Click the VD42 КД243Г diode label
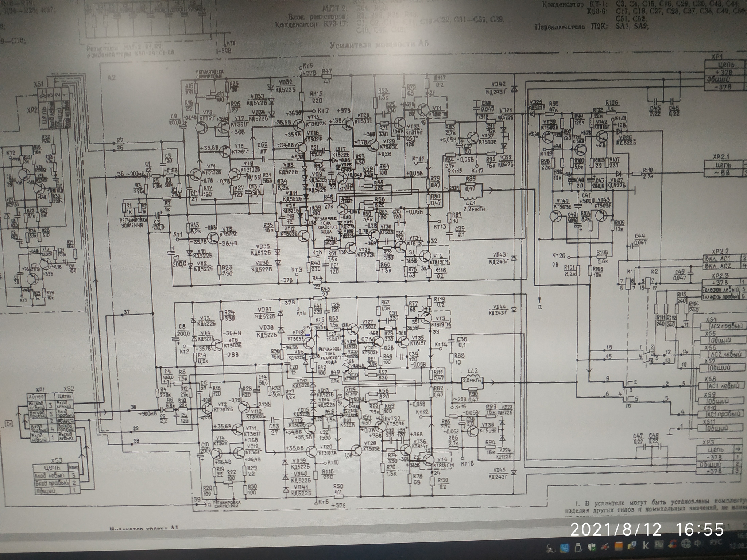This screenshot has height=560, width=747. [497, 88]
